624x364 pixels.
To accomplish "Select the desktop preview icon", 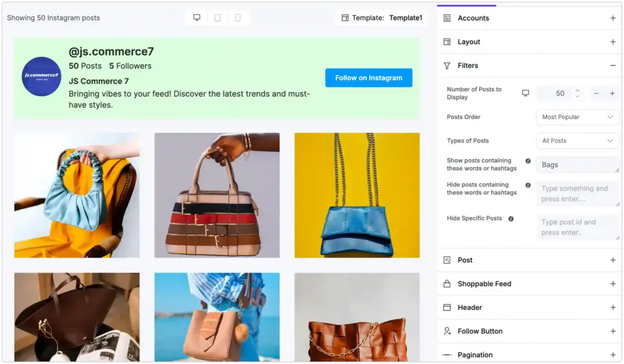I will [196, 18].
